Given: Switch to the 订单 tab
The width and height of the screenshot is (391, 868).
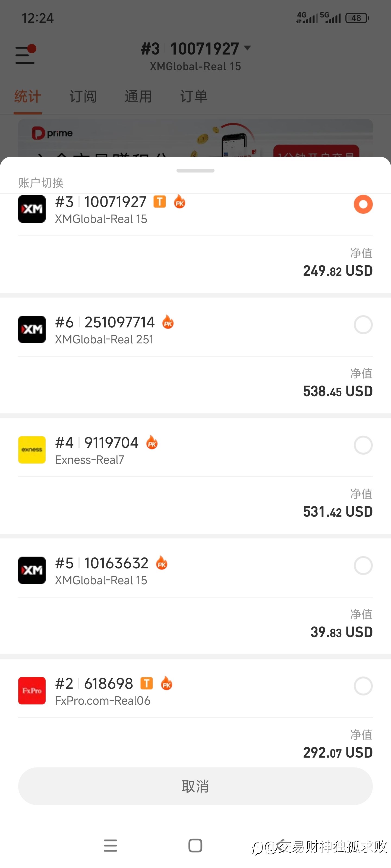Looking at the screenshot, I should click(x=194, y=97).
